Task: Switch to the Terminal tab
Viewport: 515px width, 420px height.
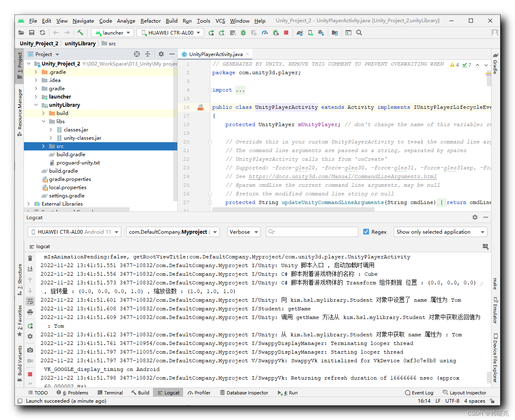Action: pos(110,392)
